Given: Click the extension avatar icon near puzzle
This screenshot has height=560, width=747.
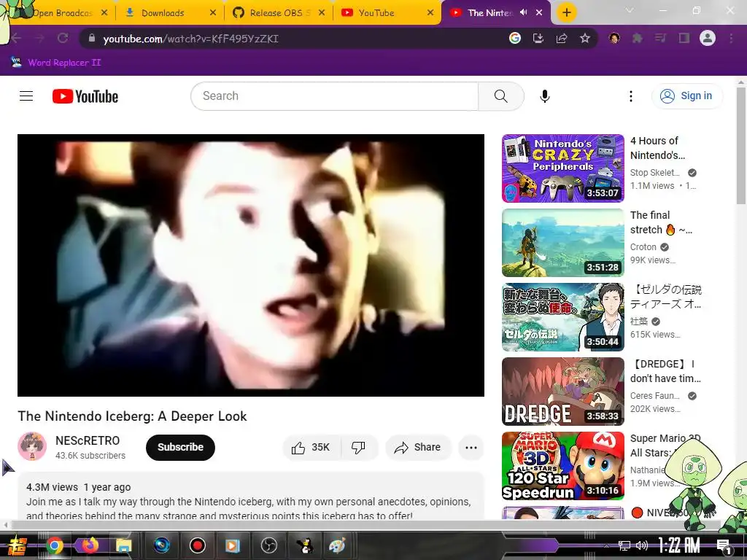Looking at the screenshot, I should [x=614, y=38].
